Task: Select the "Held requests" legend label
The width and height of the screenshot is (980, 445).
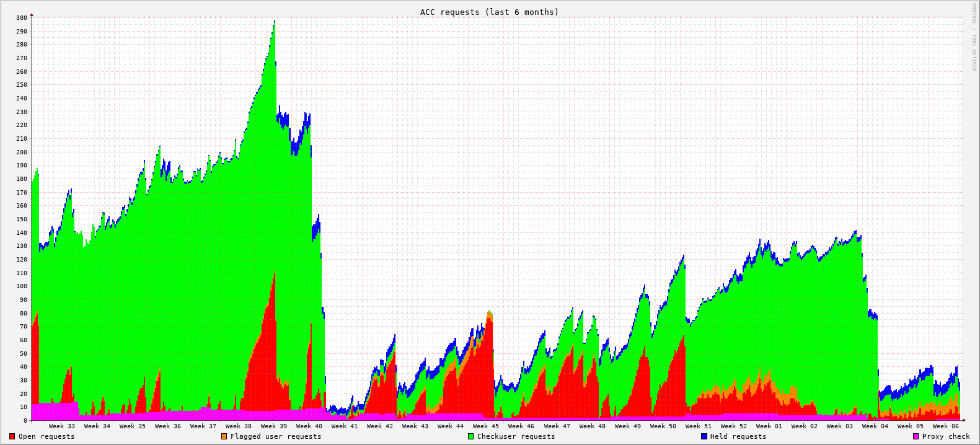Action: tap(738, 436)
